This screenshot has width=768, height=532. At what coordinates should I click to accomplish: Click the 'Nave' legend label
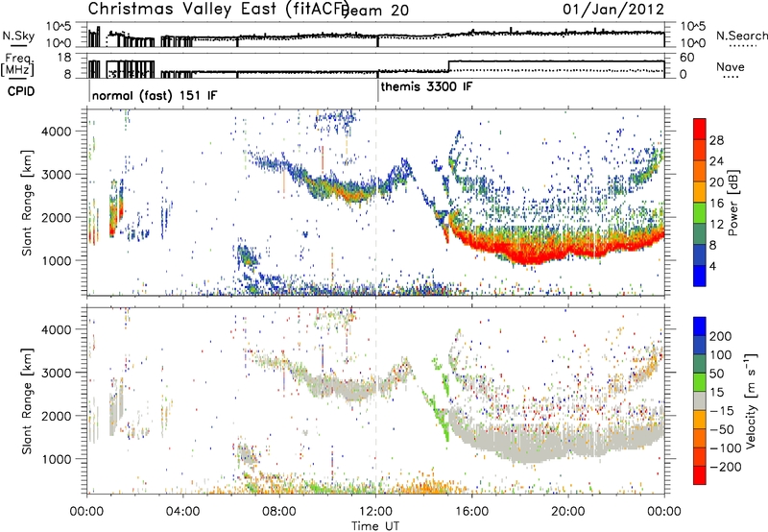point(731,66)
